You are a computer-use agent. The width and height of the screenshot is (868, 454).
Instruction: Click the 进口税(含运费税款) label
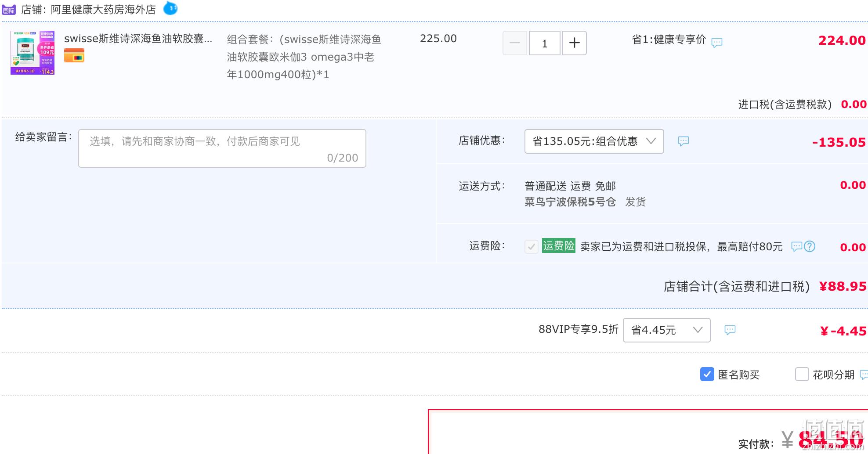(x=785, y=104)
